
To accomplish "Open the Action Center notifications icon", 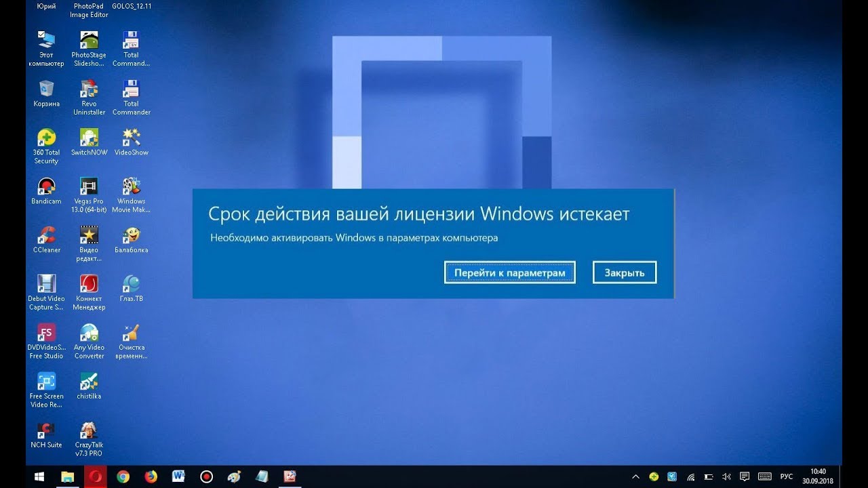I will 745,476.
